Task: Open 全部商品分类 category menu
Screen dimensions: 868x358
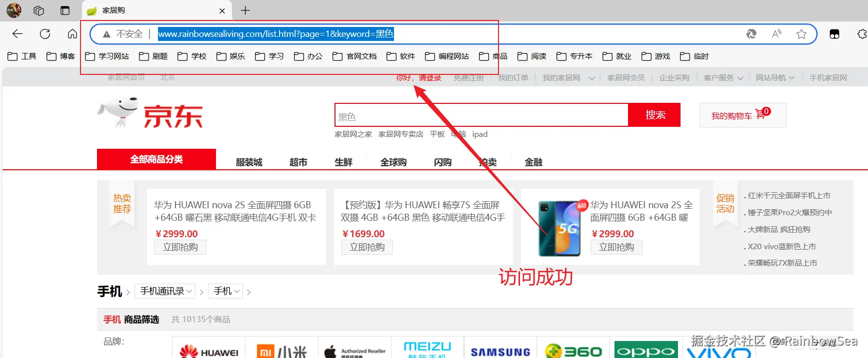Action: tap(156, 159)
